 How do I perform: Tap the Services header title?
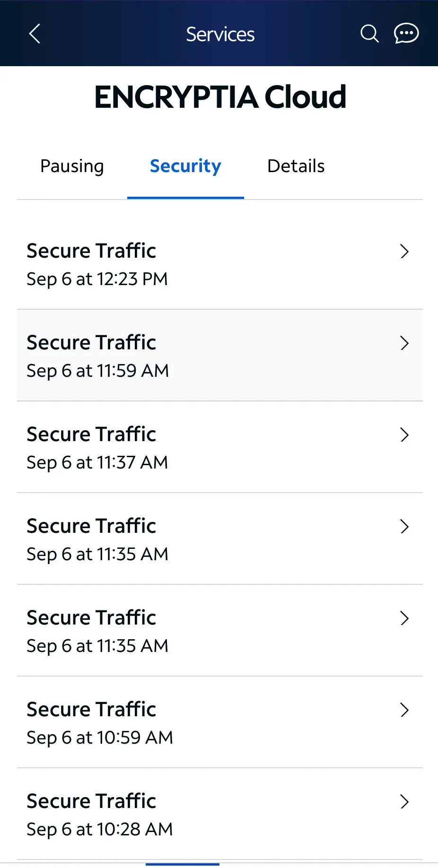(x=220, y=34)
